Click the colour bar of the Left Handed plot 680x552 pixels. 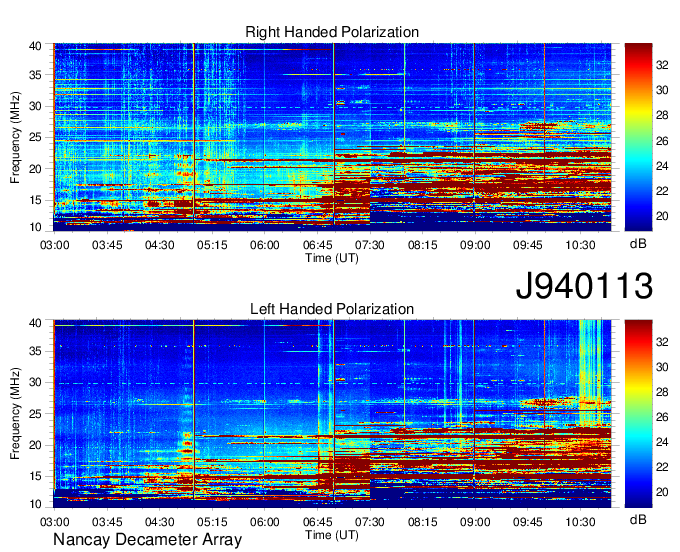[x=638, y=414]
